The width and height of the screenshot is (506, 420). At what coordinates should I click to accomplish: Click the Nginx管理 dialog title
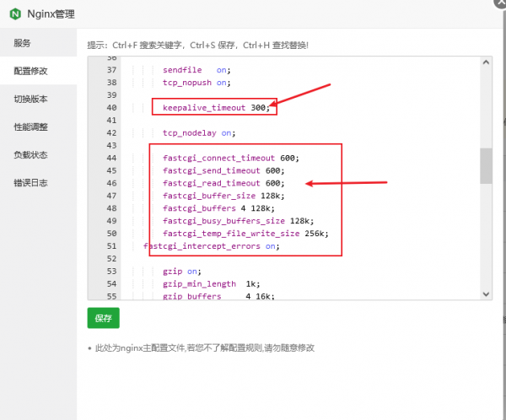[51, 13]
